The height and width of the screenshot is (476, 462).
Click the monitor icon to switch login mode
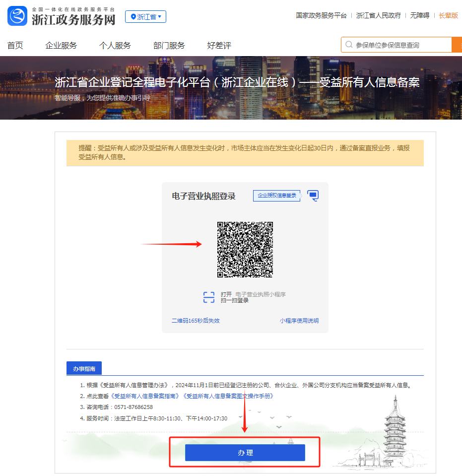[313, 196]
